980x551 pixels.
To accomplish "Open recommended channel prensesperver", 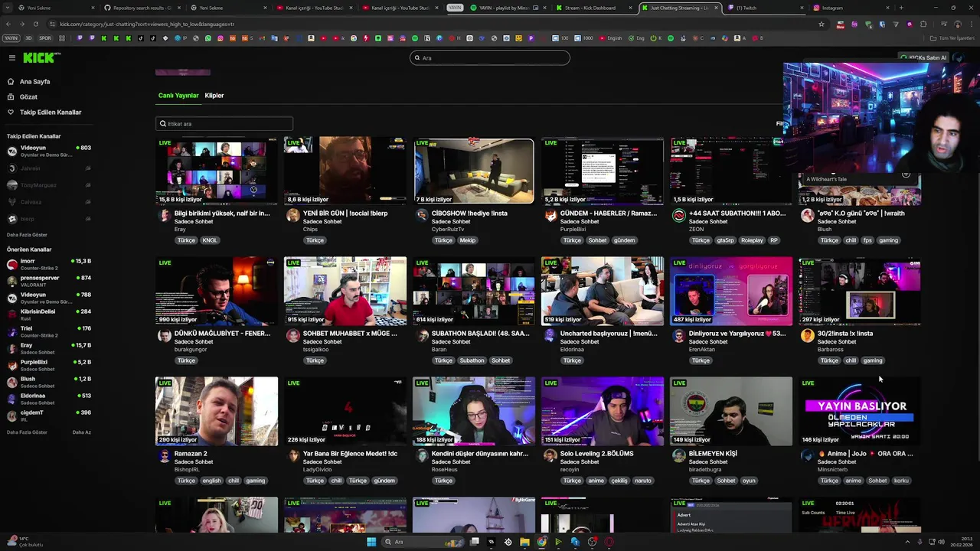I will click(49, 281).
